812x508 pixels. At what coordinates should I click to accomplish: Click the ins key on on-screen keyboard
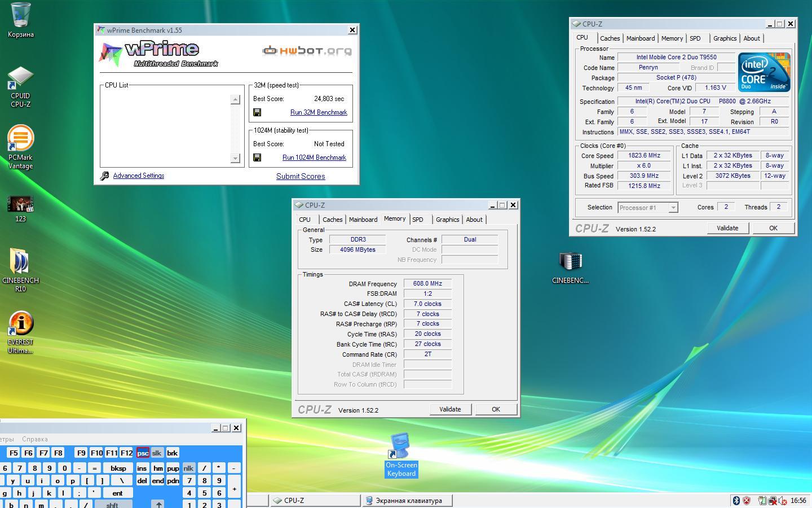click(142, 468)
